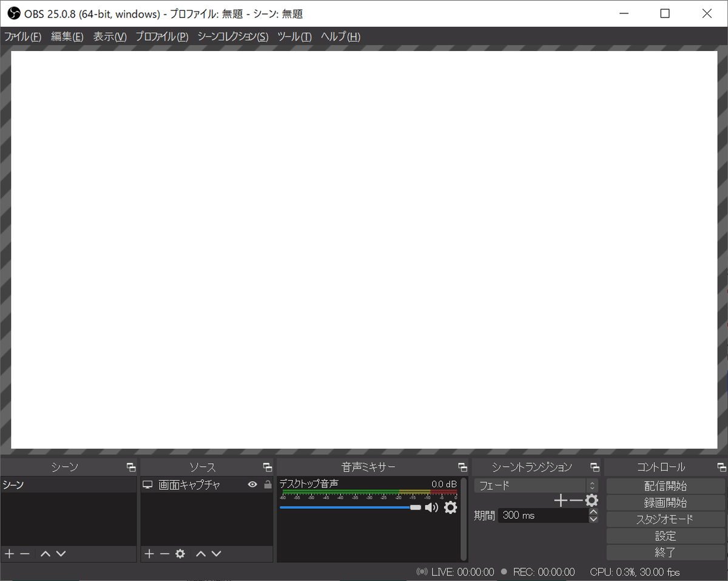
Task: Add a new scene with plus icon
Action: (9, 554)
